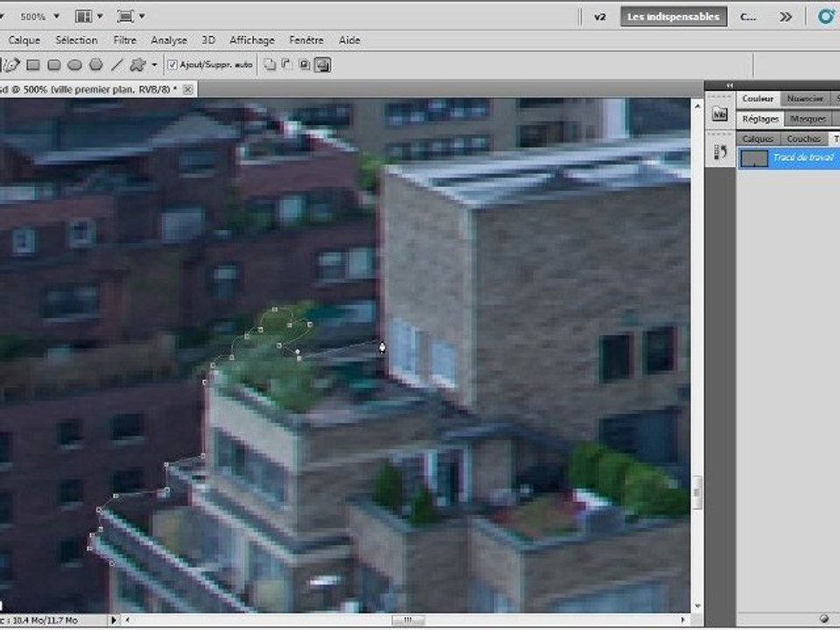The width and height of the screenshot is (840, 630).
Task: Open the Aide menu
Action: 349,40
